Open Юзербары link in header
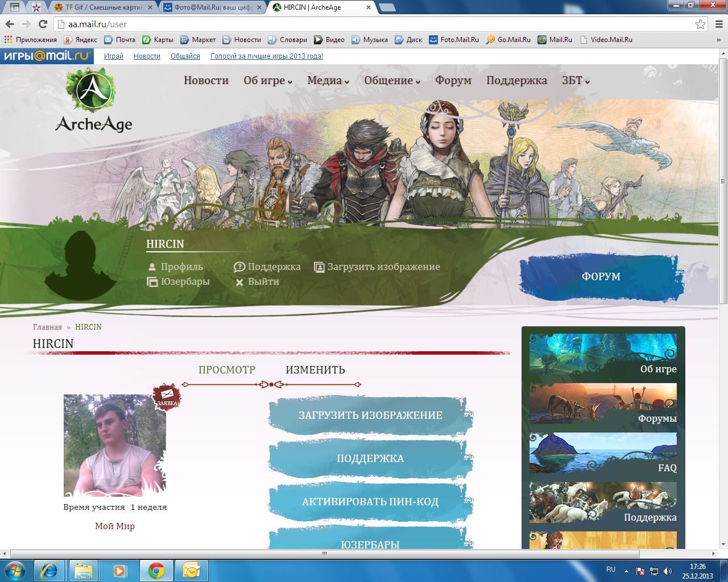 [x=179, y=282]
